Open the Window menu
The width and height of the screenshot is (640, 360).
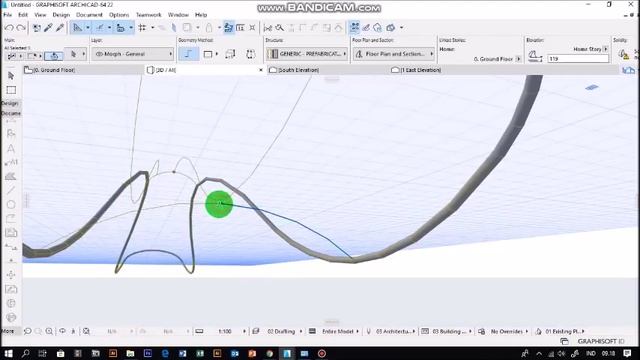pos(178,15)
